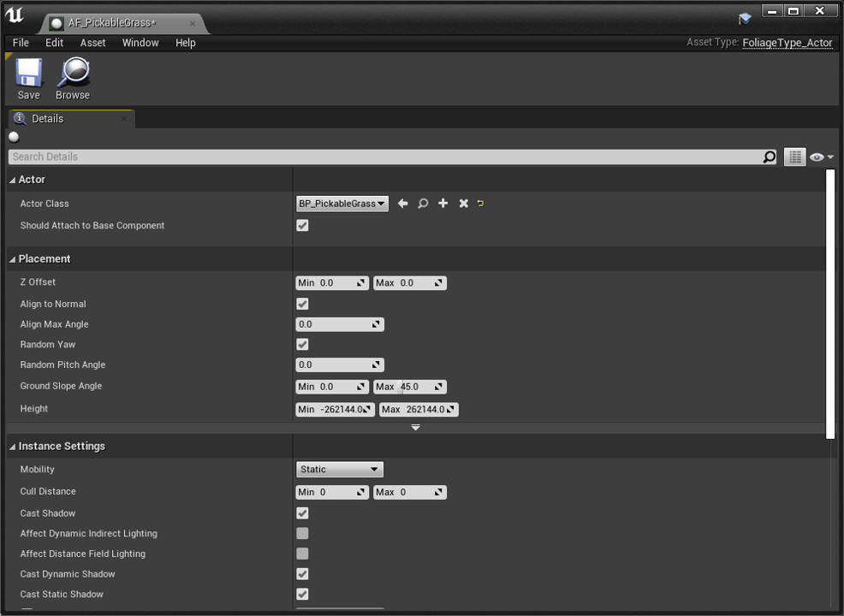Open the Actor Class BP_PickableGrass dropdown
Screen dimensions: 844x616
[x=342, y=204]
